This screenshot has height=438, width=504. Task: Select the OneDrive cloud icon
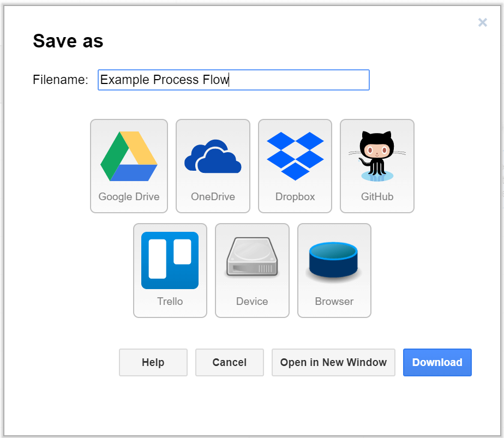point(213,157)
